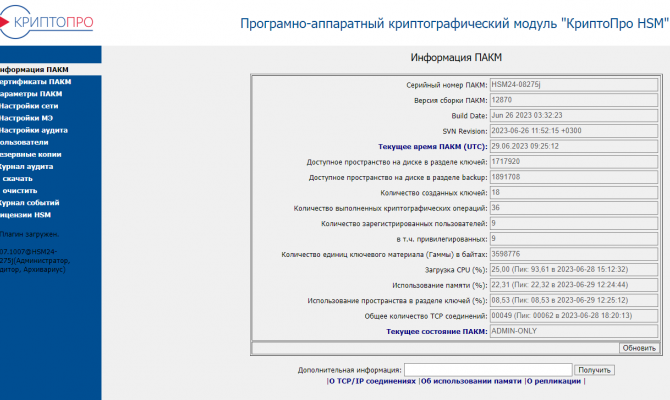Open Пользователи section
The width and height of the screenshot is (670, 400).
pos(24,142)
